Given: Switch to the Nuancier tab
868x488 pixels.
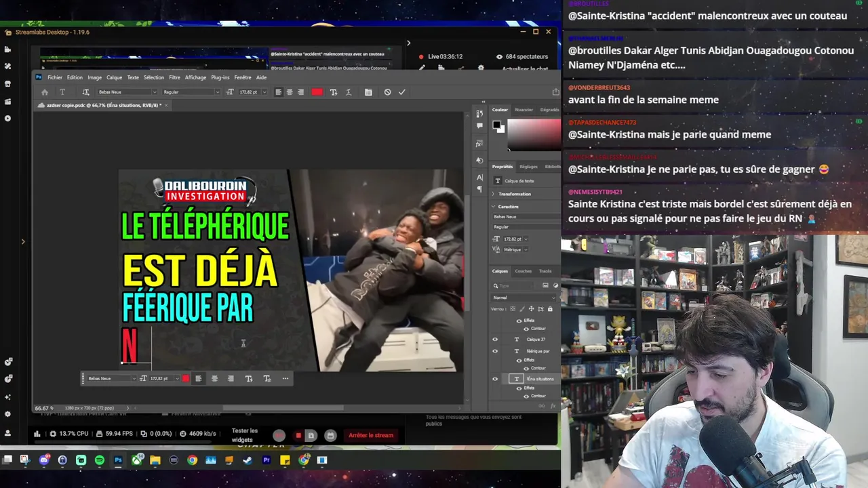Looking at the screenshot, I should tap(524, 110).
